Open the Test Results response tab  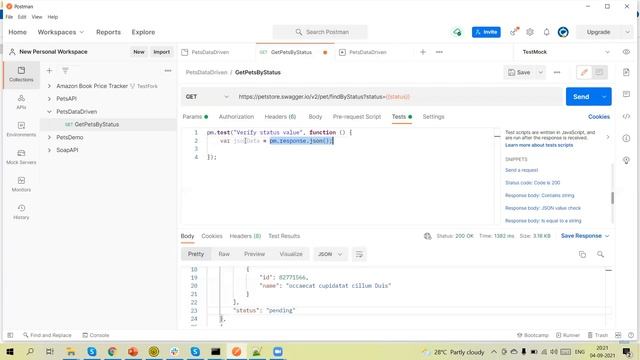pyautogui.click(x=284, y=236)
